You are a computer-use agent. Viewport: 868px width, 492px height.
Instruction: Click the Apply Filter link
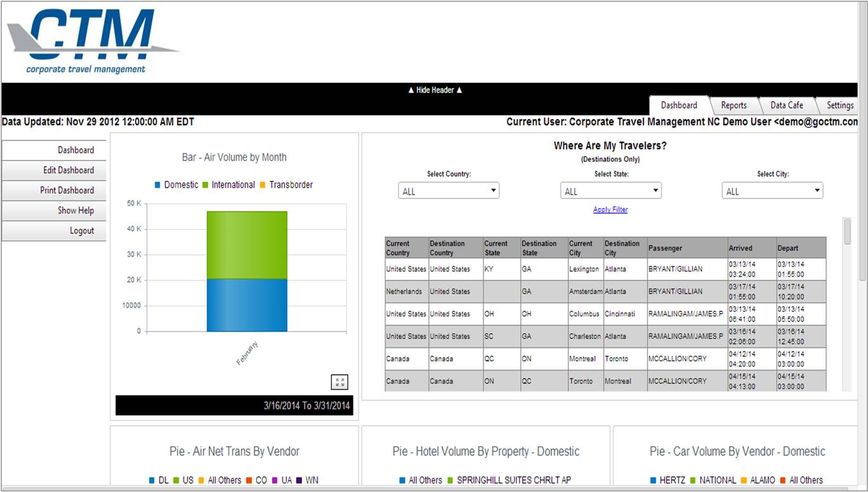[610, 210]
